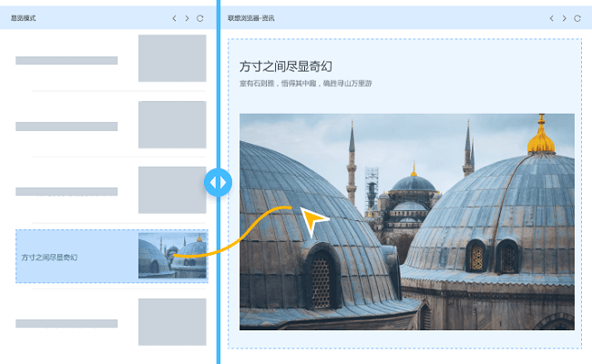592x364 pixels.
Task: Go back in the 联想浏览器-资讯 pane
Action: tap(551, 18)
